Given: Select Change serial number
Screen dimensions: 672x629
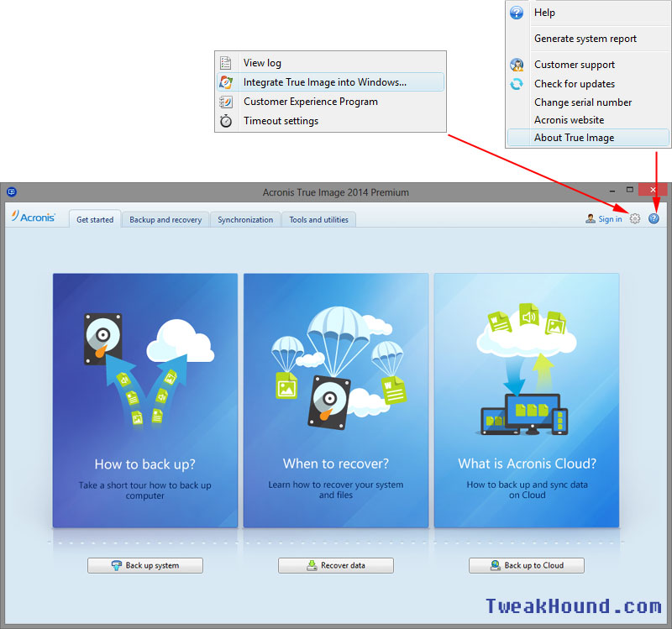Looking at the screenshot, I should (x=588, y=102).
